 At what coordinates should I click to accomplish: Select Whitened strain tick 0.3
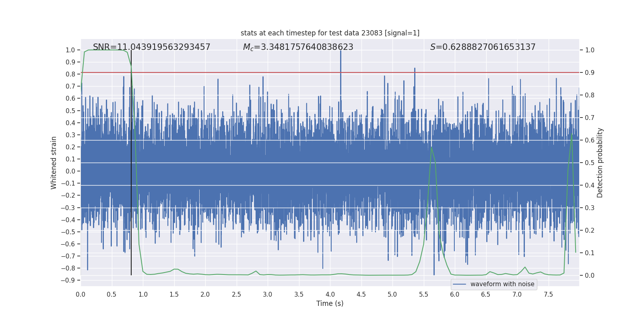[70, 135]
